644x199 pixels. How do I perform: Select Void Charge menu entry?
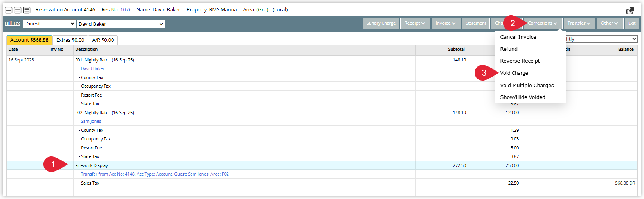(x=514, y=73)
